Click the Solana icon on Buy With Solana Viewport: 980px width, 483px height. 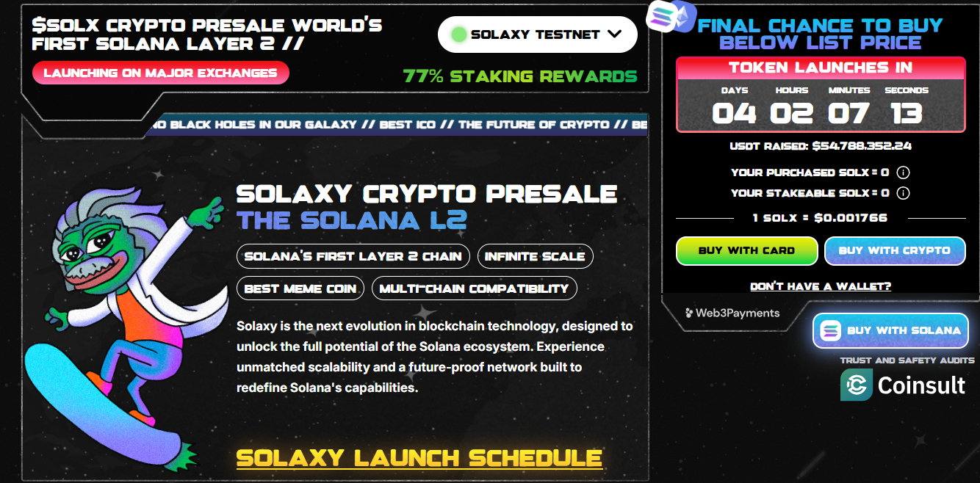[x=832, y=330]
